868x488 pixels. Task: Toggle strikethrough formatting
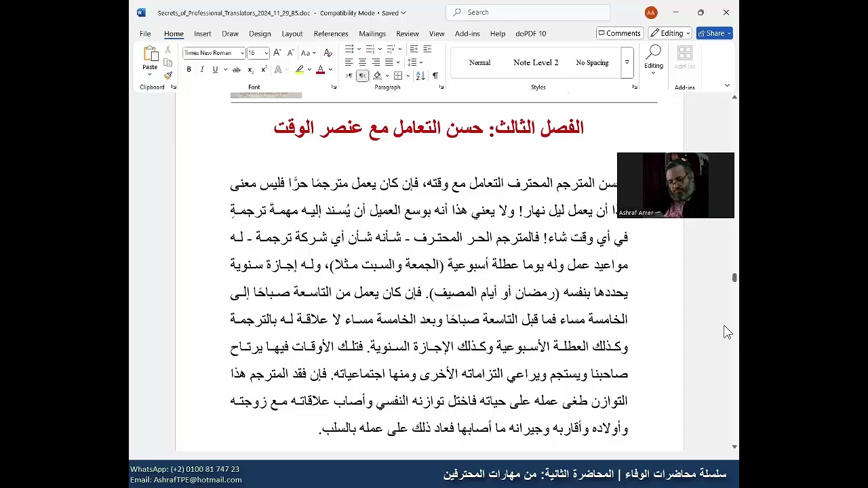click(x=237, y=70)
